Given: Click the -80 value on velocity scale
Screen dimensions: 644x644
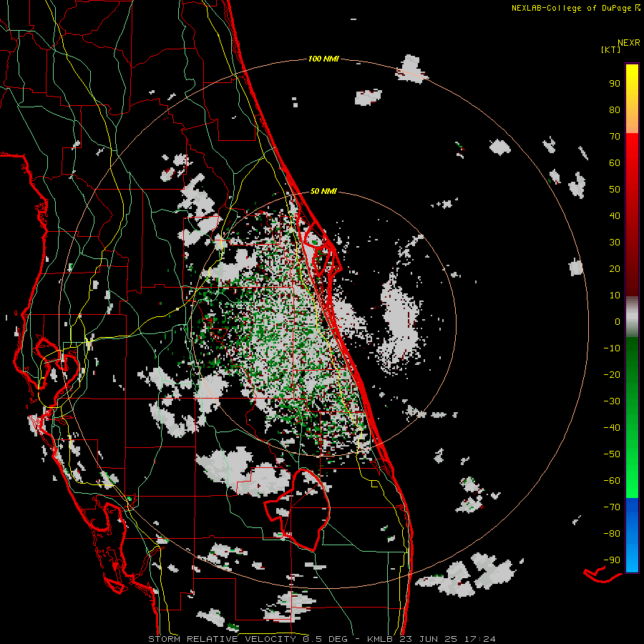Looking at the screenshot, I should (612, 534).
